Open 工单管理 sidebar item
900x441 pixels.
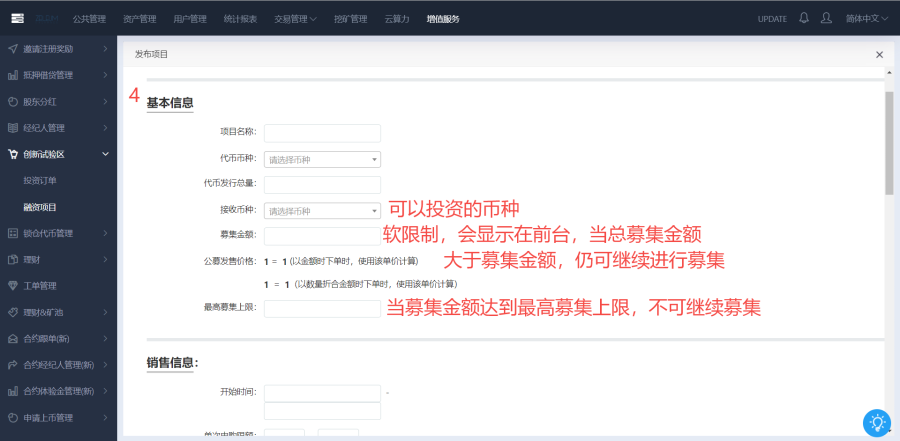[40, 286]
